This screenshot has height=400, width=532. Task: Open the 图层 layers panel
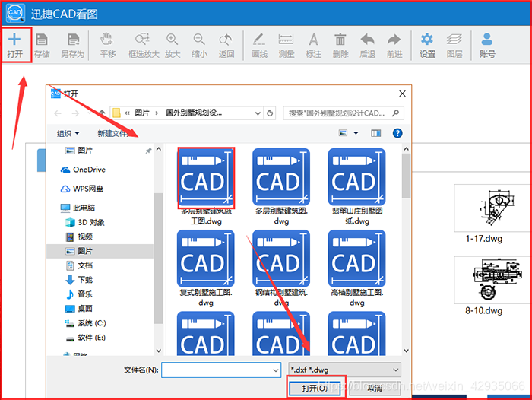click(x=454, y=45)
